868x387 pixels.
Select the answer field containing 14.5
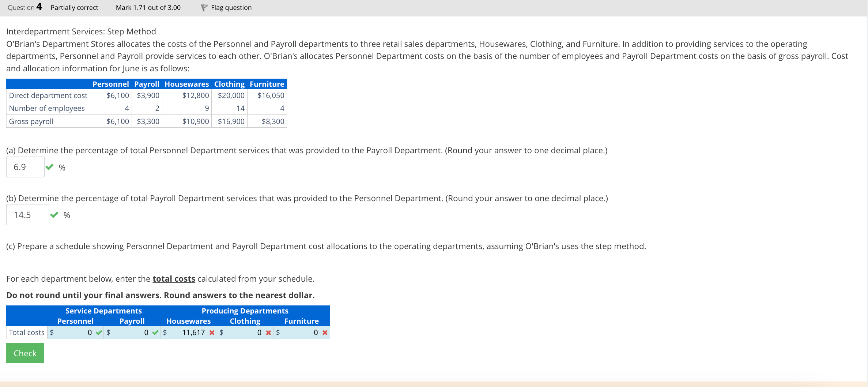click(27, 215)
